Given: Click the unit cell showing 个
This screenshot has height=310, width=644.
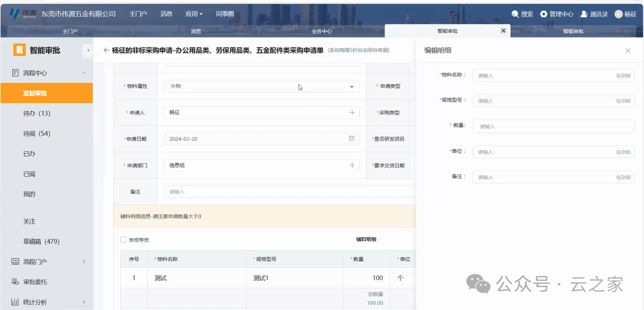Looking at the screenshot, I should click(x=403, y=278).
